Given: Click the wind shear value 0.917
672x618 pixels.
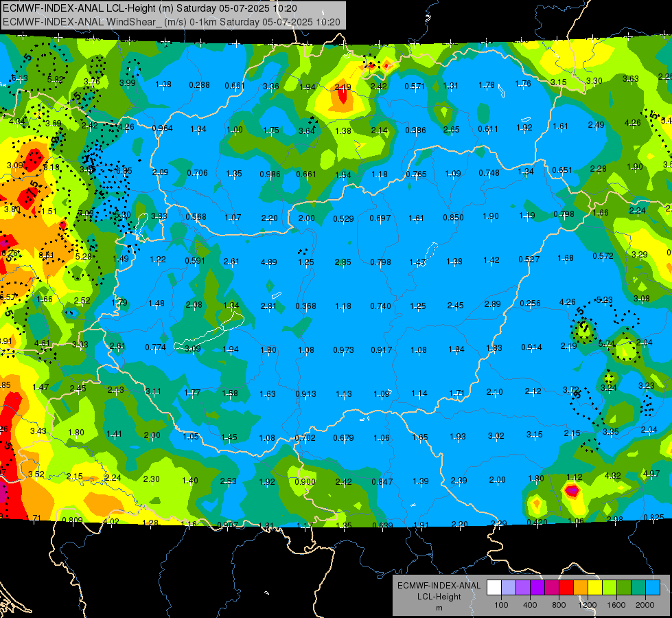Looking at the screenshot, I should point(382,350).
